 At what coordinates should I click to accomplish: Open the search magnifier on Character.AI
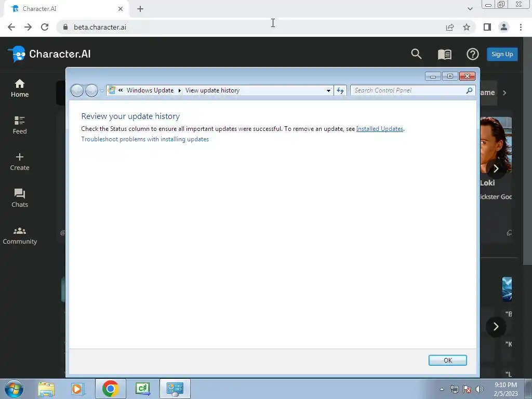416,54
